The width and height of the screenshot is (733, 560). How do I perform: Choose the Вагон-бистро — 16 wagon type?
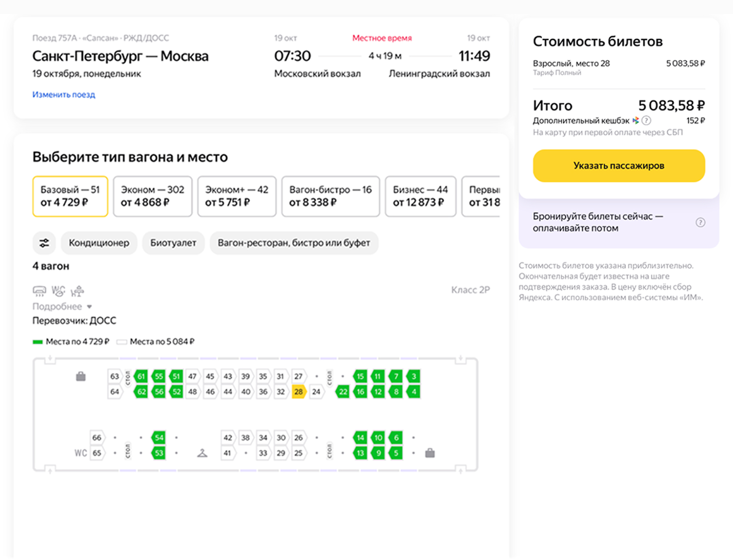(330, 196)
